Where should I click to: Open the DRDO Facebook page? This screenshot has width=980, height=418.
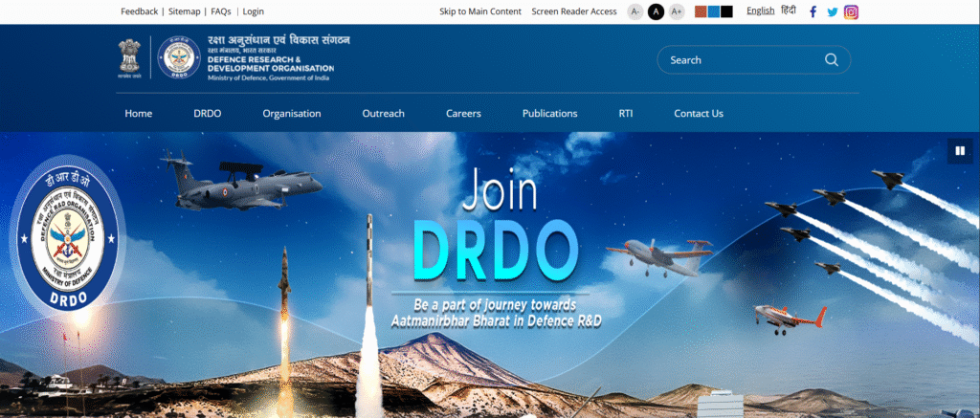813,11
